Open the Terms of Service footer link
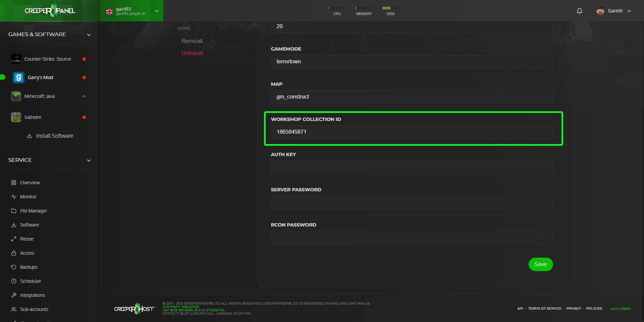The image size is (644, 322). point(545,309)
